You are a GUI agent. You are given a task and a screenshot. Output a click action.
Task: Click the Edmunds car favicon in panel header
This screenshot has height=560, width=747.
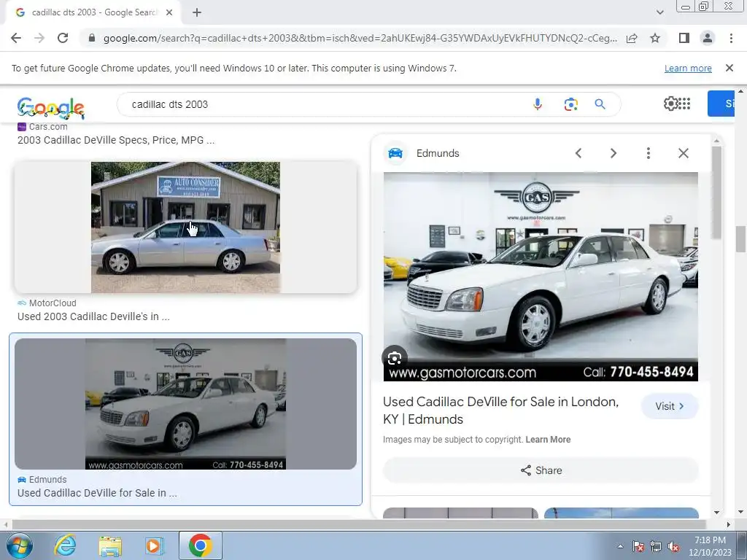point(395,153)
